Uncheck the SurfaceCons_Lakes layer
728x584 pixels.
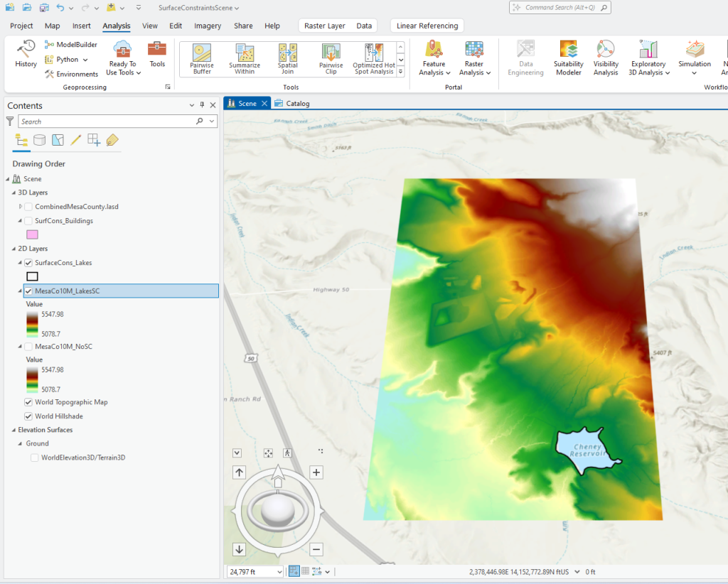(28, 263)
